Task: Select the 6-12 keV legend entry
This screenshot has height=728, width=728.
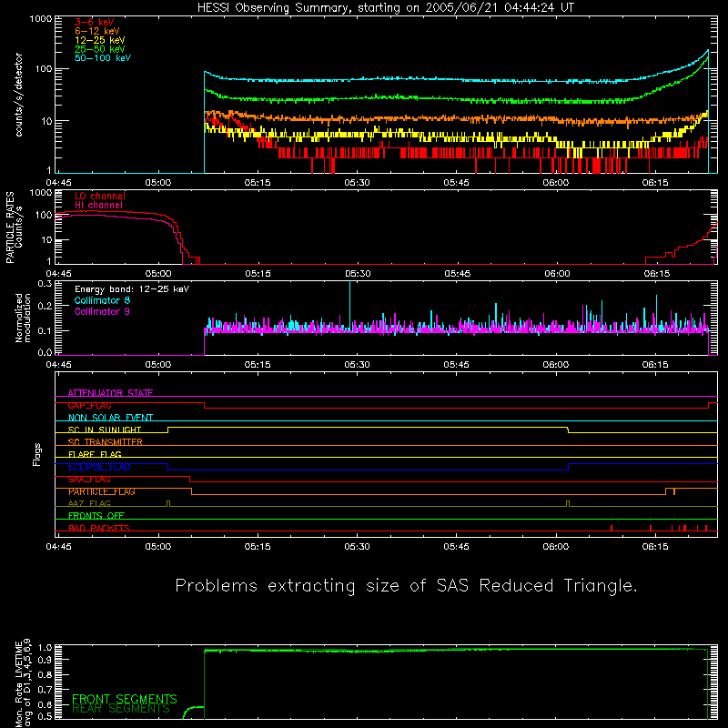Action: coord(97,31)
